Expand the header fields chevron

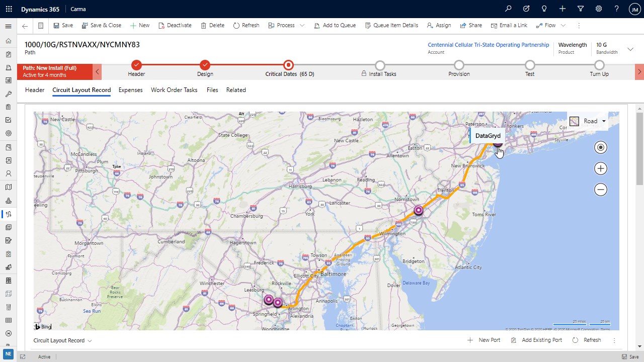pos(630,49)
